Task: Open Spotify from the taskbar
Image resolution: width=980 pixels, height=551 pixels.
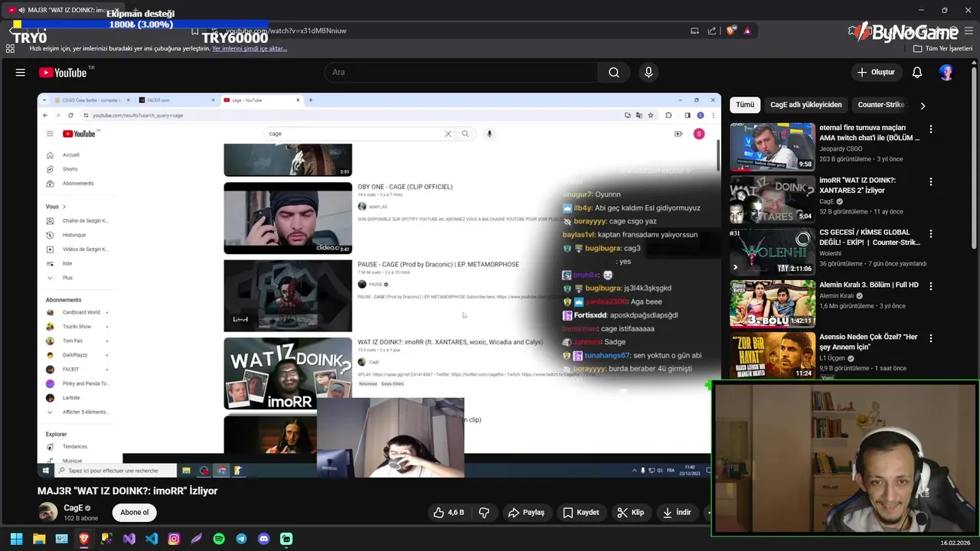Action: tap(219, 539)
